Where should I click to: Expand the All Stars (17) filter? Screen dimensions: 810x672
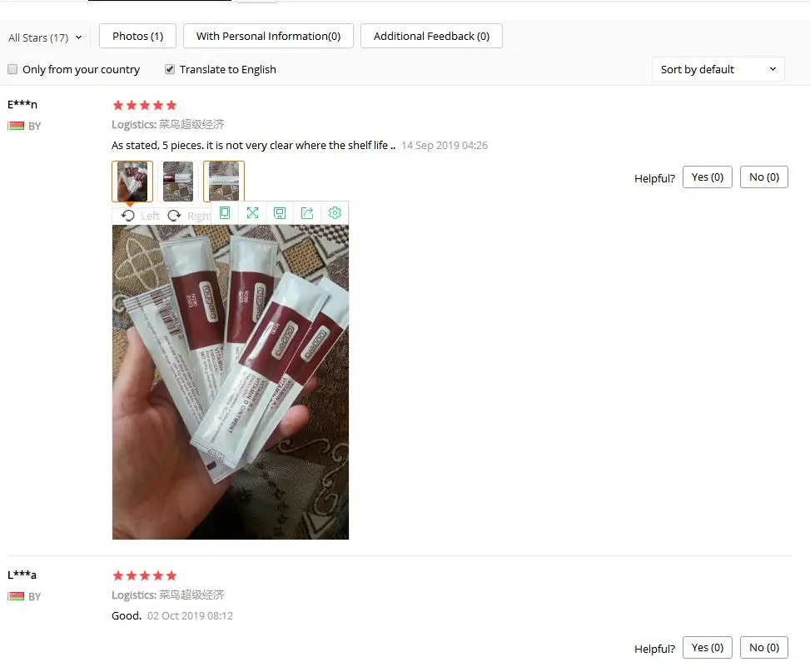pyautogui.click(x=45, y=37)
